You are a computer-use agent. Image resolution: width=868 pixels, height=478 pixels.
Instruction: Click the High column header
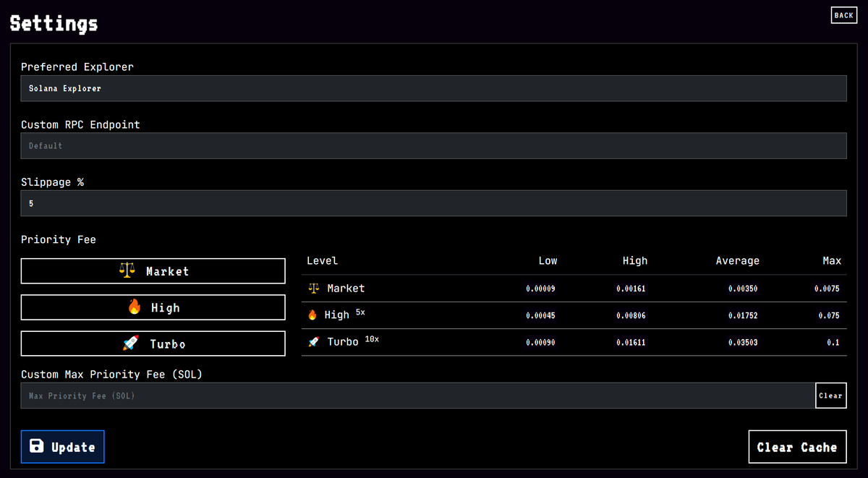tap(635, 260)
